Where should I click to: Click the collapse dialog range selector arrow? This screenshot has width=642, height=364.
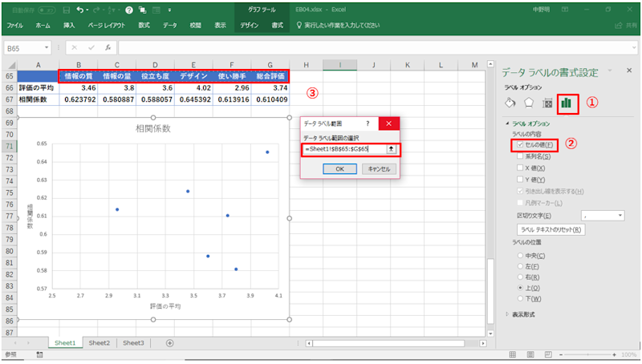click(391, 149)
